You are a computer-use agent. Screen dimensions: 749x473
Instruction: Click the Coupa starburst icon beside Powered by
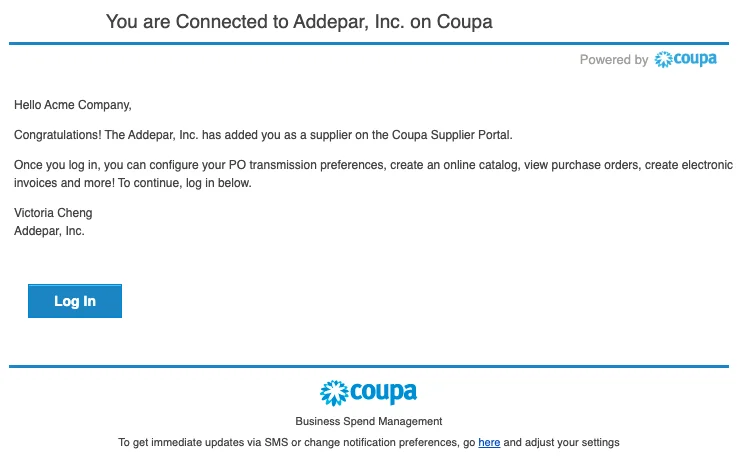pos(663,60)
